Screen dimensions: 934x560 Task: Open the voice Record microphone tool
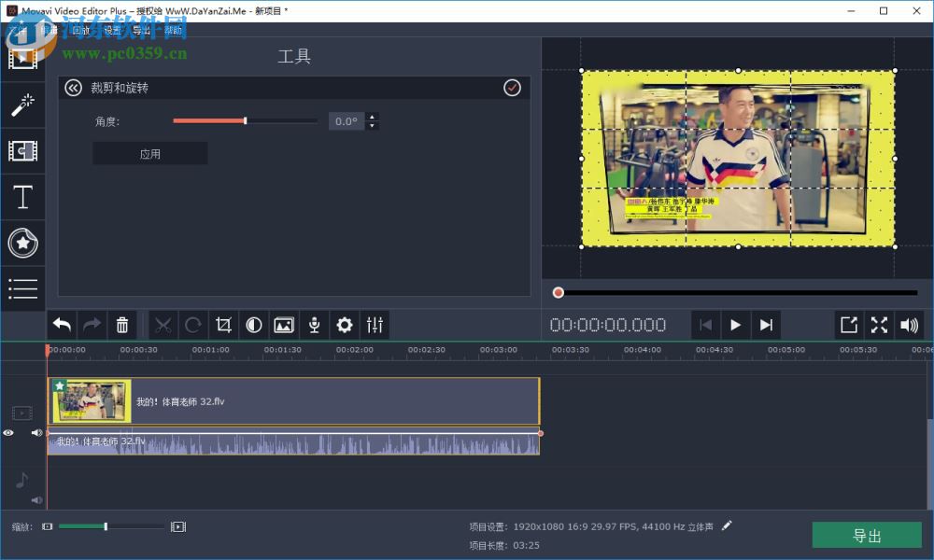click(x=314, y=324)
